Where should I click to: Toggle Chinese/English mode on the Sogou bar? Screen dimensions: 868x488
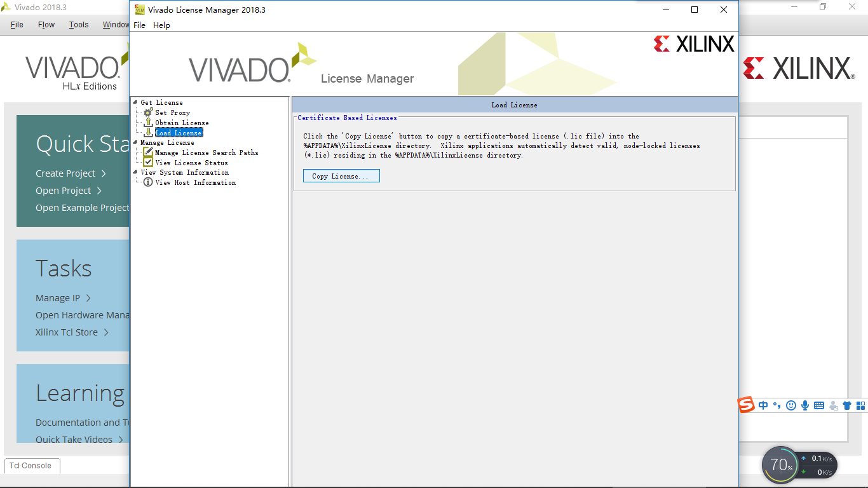pyautogui.click(x=763, y=405)
